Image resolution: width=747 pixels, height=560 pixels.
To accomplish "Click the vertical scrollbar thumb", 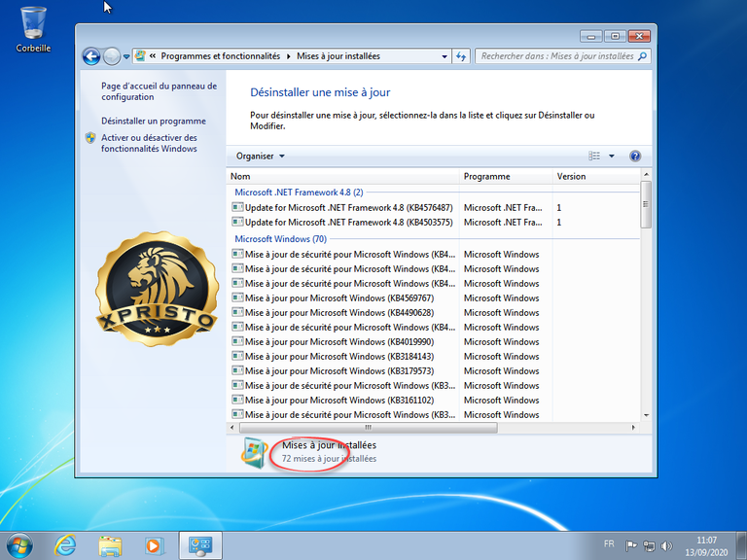I will 646,204.
